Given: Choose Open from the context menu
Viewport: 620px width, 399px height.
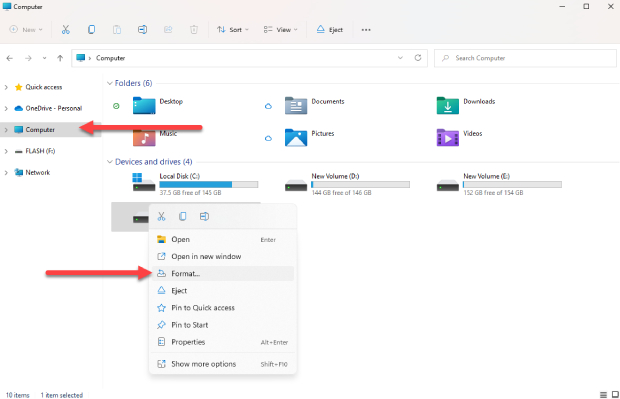Looking at the screenshot, I should 223,240.
